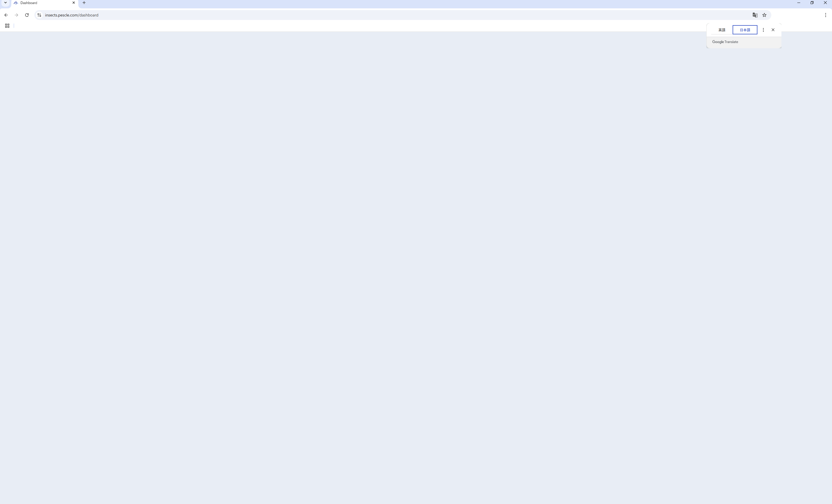This screenshot has height=504, width=832.
Task: Bookmark this page with the star
Action: [764, 15]
